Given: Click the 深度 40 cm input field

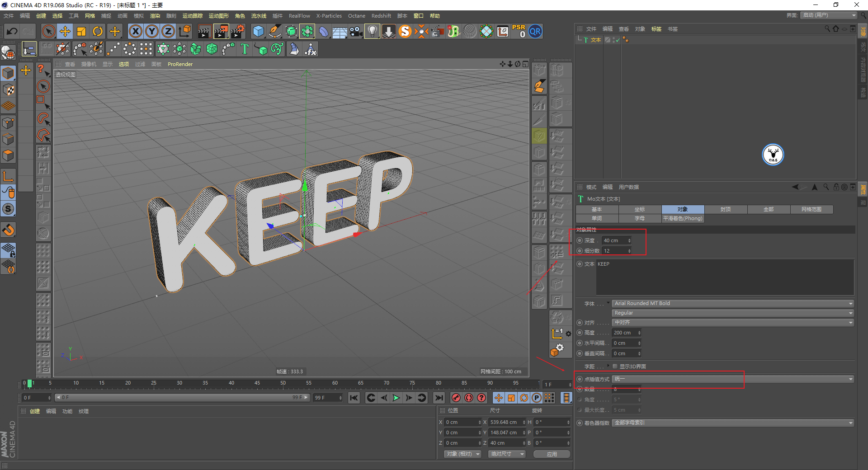Looking at the screenshot, I should (x=617, y=240).
